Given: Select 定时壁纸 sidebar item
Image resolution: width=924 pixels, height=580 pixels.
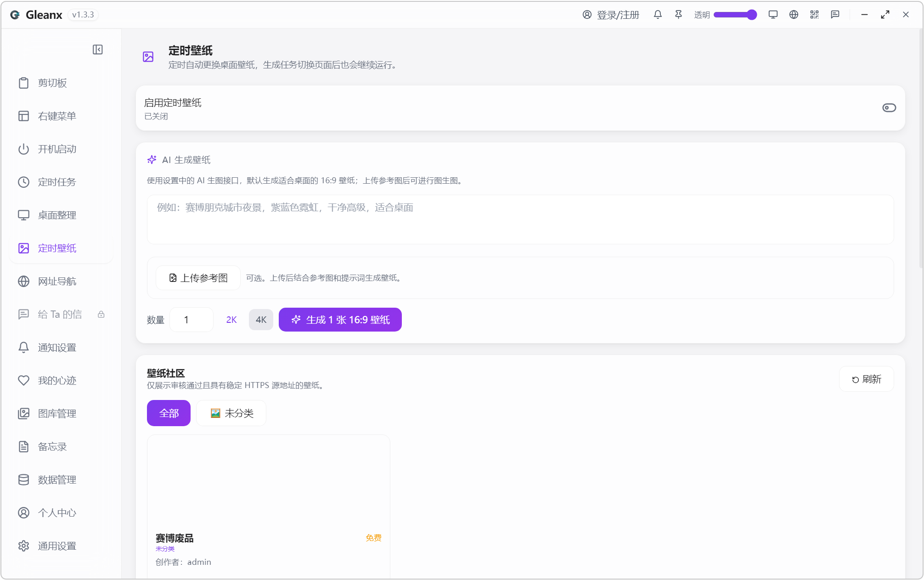Looking at the screenshot, I should pos(61,248).
